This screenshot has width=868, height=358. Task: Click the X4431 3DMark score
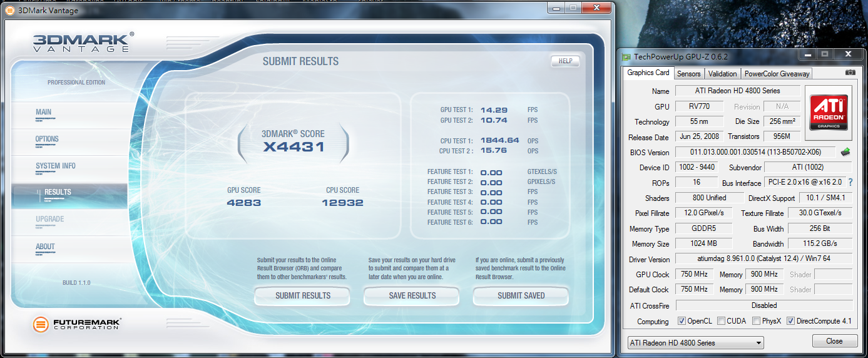[293, 147]
